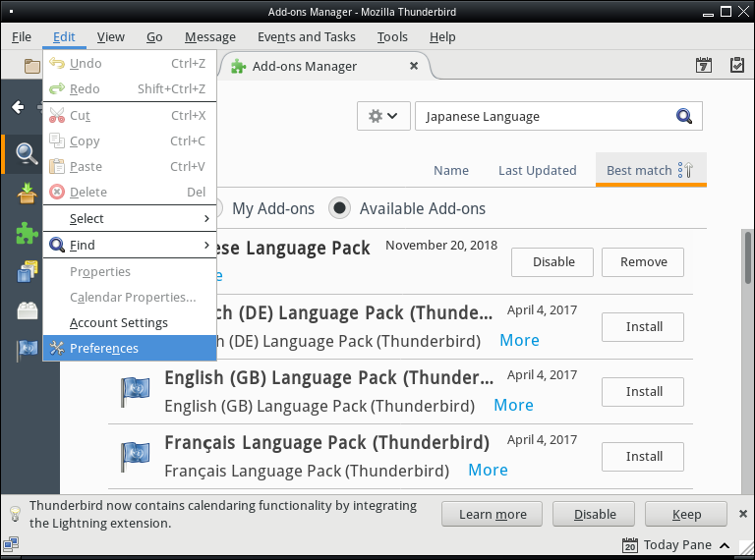Click the Add-ons Manager puzzle tab icon
The width and height of the screenshot is (755, 560).
coord(238,66)
